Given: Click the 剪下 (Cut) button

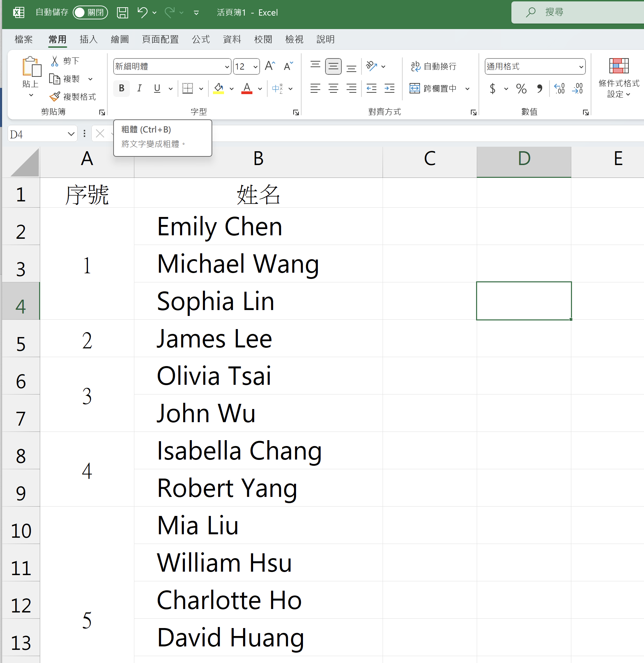Looking at the screenshot, I should pos(65,61).
